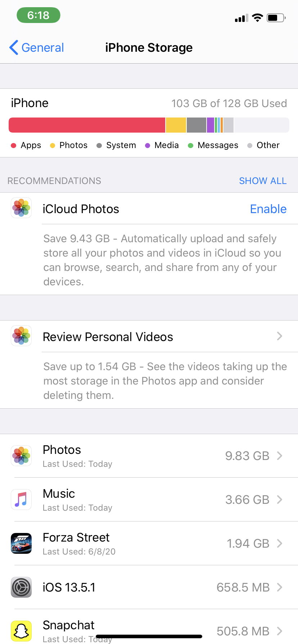The height and width of the screenshot is (644, 298).
Task: Show all recommendations
Action: (x=263, y=181)
